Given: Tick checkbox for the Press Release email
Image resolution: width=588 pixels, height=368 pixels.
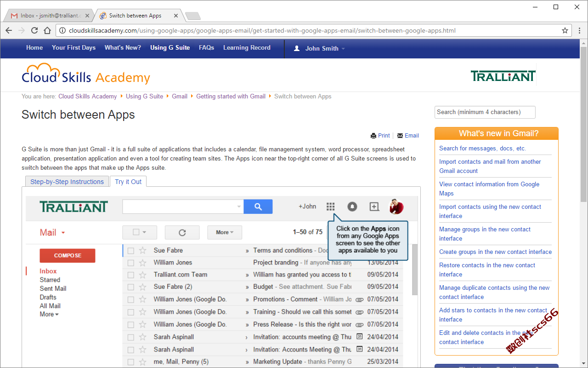Looking at the screenshot, I should tap(131, 324).
